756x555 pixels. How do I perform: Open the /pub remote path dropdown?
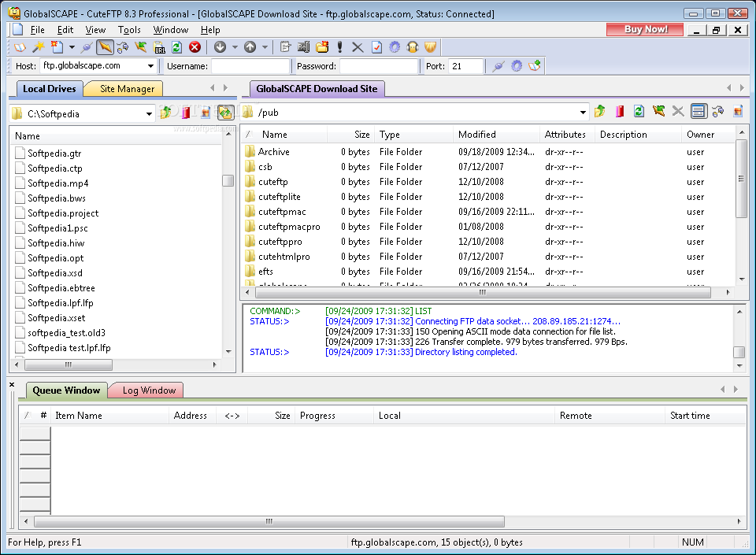(584, 113)
